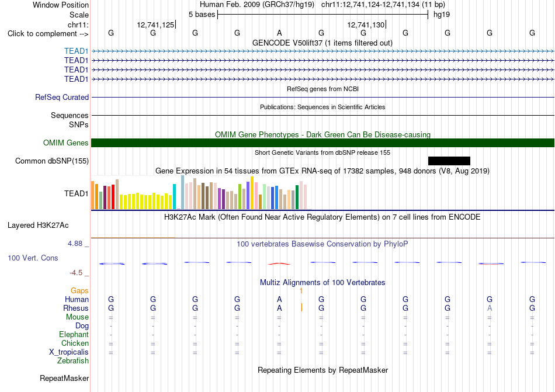555x392 pixels.
Task: Click the Window Position label
Action: tap(61, 5)
